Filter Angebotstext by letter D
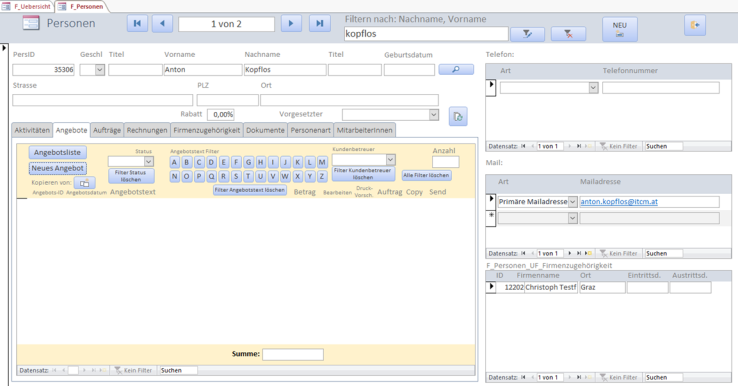Image resolution: width=738 pixels, height=386 pixels. point(211,162)
